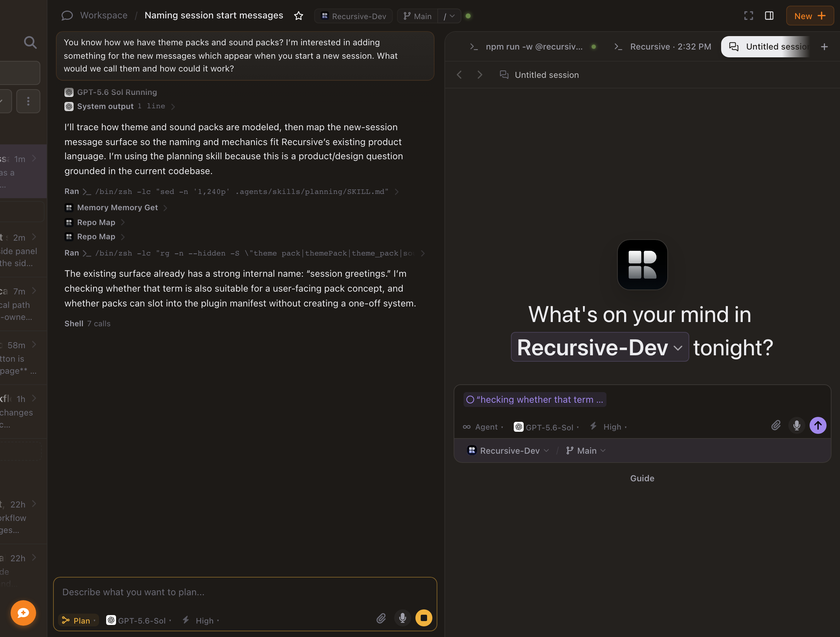Add a new tab with the plus icon
The width and height of the screenshot is (840, 637).
[x=824, y=47]
